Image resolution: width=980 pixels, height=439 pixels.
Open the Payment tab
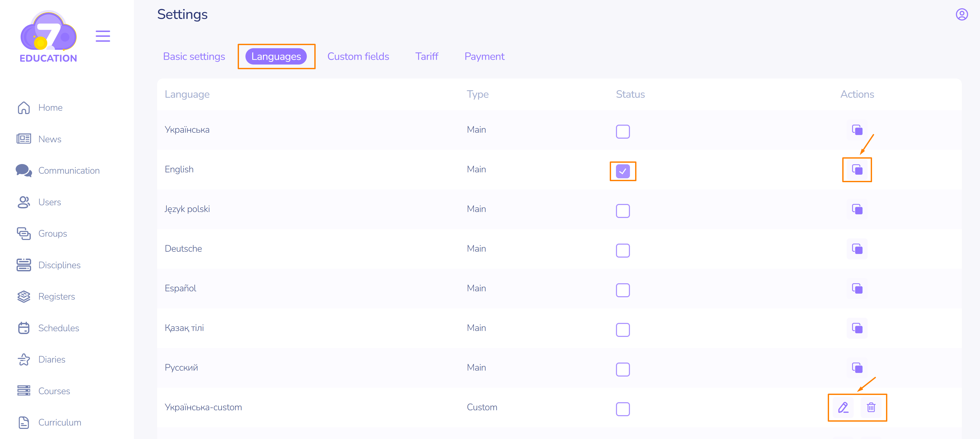(484, 56)
